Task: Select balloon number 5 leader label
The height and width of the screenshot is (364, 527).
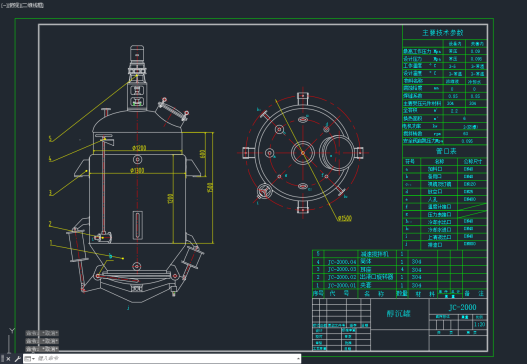Action: click(x=50, y=138)
